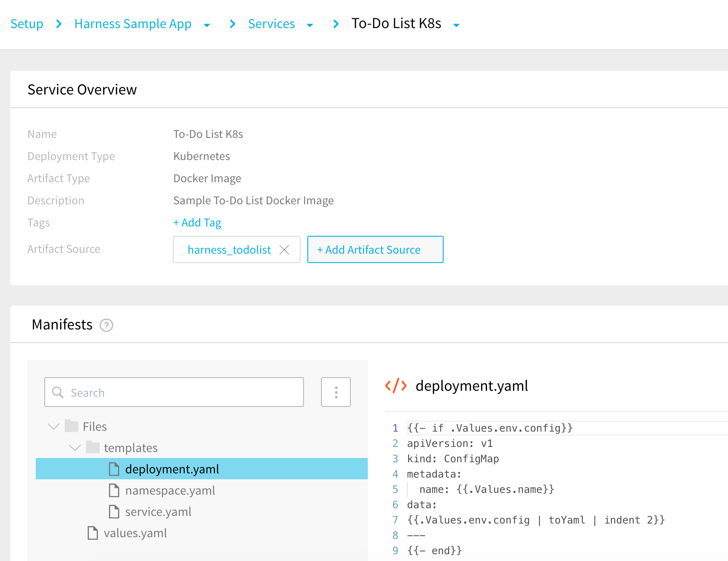
Task: Click the deployment.yaml file icon
Action: [x=114, y=469]
